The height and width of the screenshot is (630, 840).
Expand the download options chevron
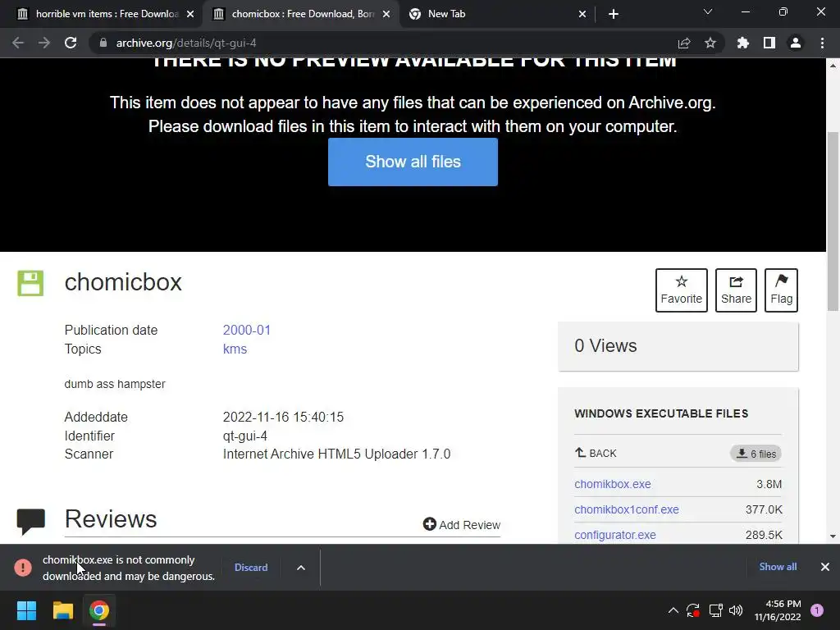pyautogui.click(x=301, y=568)
